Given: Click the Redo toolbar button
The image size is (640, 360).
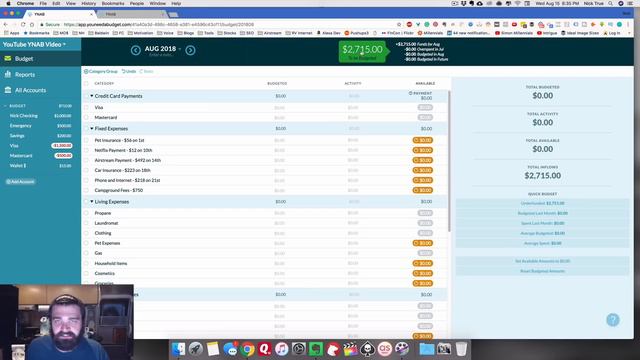Looking at the screenshot, I should (147, 71).
